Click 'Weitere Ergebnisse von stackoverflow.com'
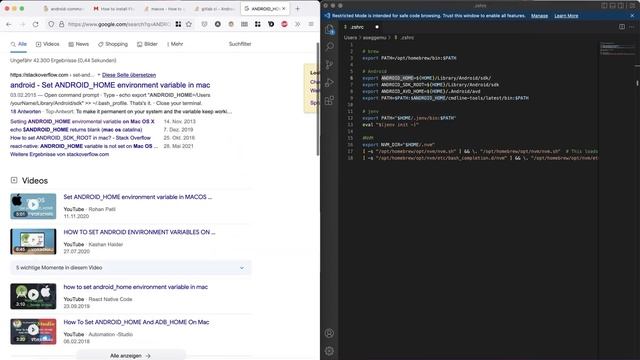Viewport: 640px width, 360px height. point(60,154)
